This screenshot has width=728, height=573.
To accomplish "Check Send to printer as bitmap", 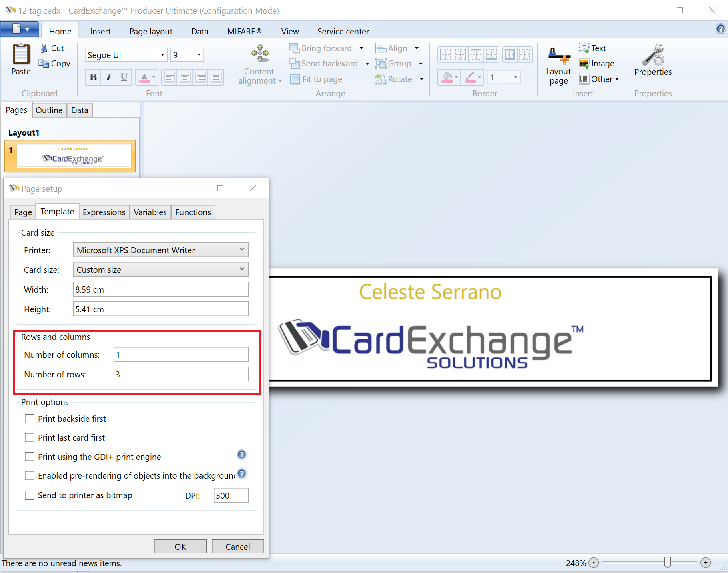I will (30, 495).
